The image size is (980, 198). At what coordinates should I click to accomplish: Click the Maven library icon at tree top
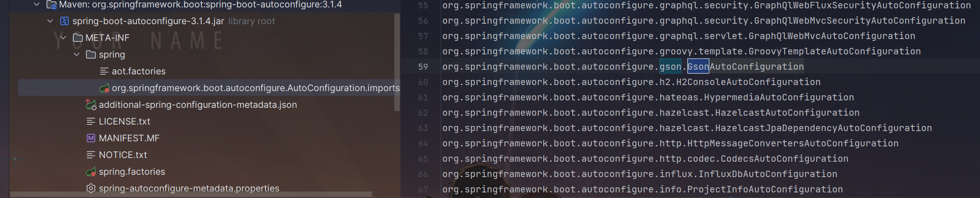pos(52,5)
